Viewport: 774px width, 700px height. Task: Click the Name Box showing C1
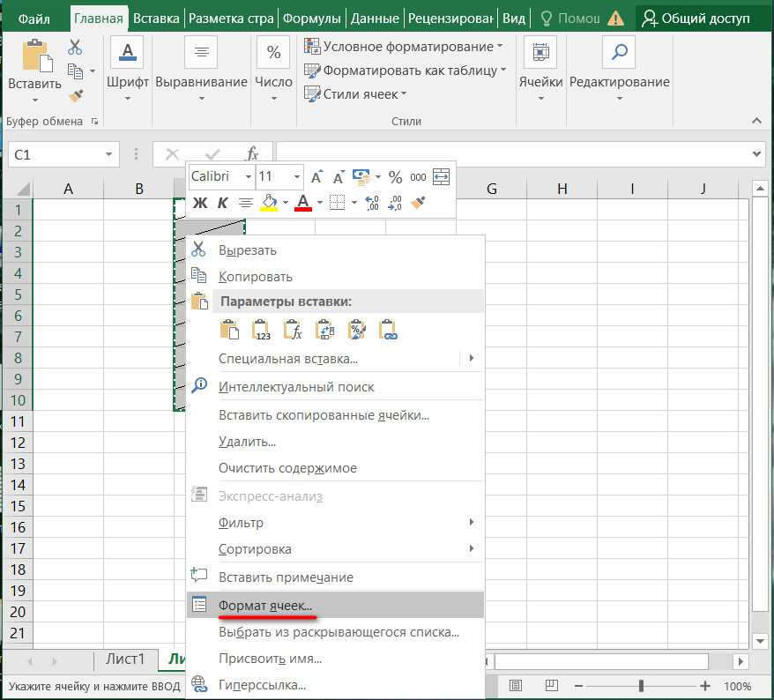tap(53, 154)
